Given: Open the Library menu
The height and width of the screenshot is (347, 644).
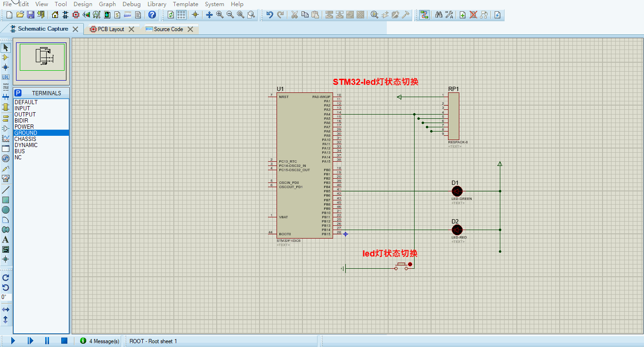Looking at the screenshot, I should (x=157, y=4).
